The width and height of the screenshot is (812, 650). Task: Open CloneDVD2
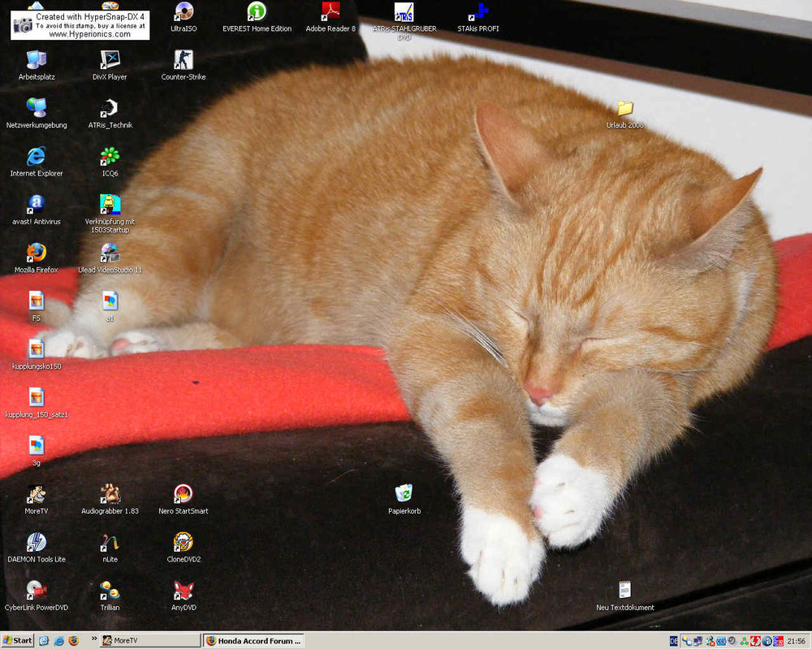pos(183,540)
